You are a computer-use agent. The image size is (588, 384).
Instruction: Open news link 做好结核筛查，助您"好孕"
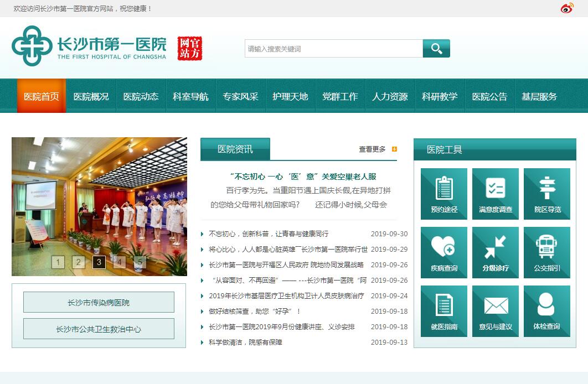tap(255, 312)
